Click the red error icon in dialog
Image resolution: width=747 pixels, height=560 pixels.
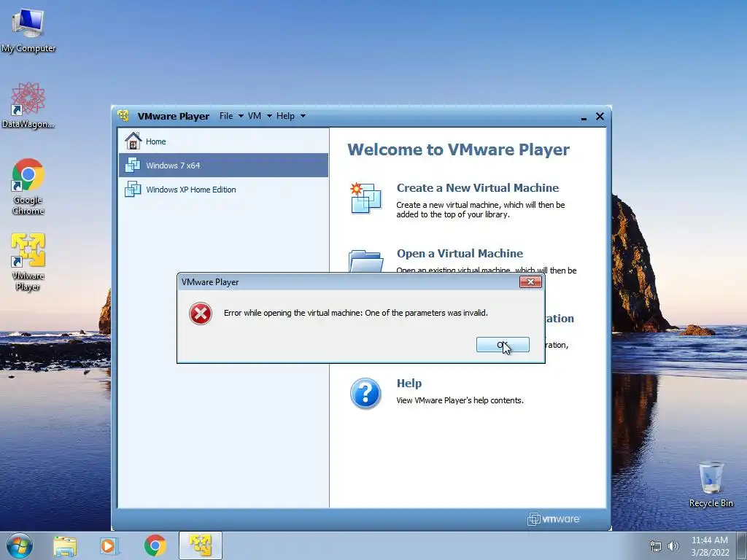tap(201, 314)
